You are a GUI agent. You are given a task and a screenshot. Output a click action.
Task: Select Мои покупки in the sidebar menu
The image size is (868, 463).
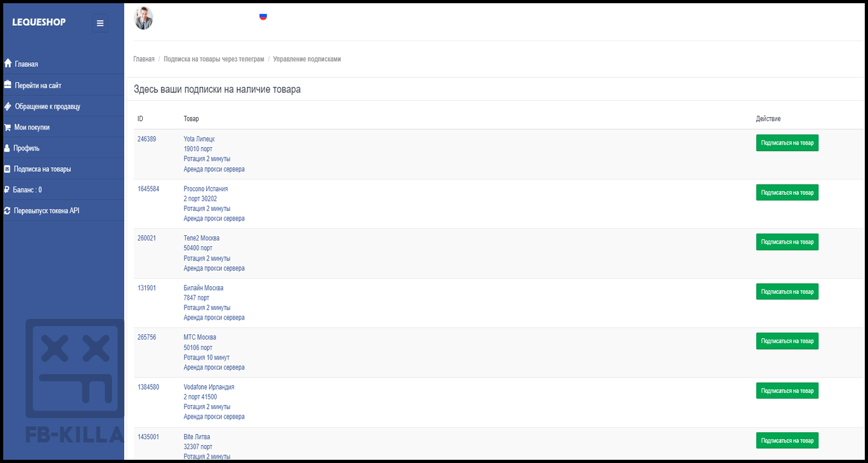32,127
